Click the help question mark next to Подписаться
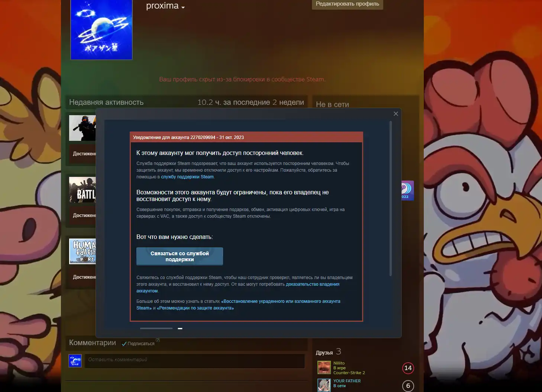 [x=158, y=340]
